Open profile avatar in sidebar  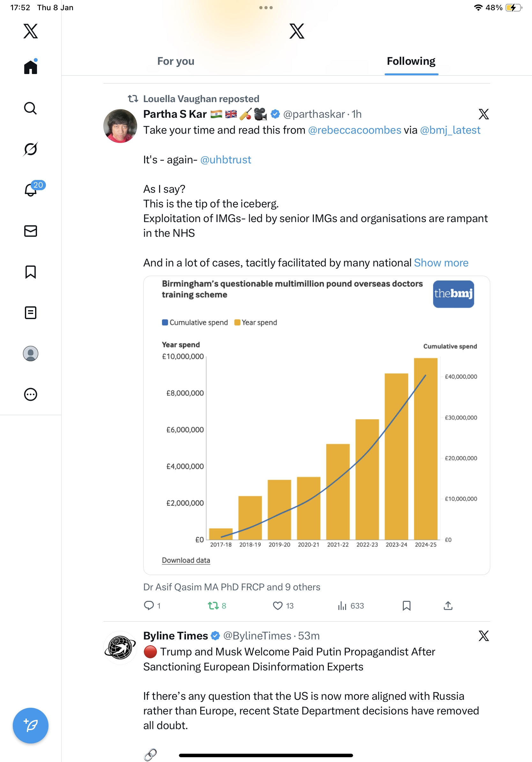coord(31,354)
